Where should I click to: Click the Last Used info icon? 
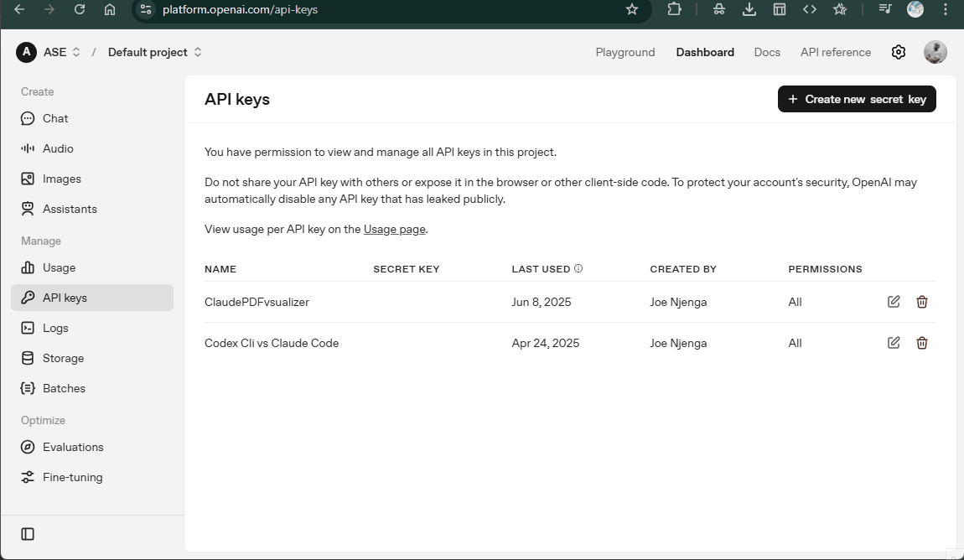(578, 268)
